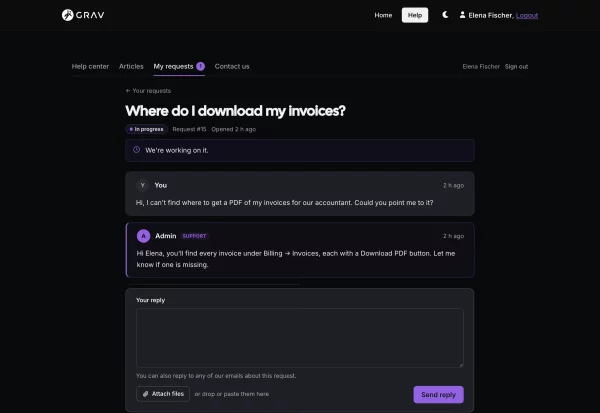Click the Grav logo

(x=83, y=15)
